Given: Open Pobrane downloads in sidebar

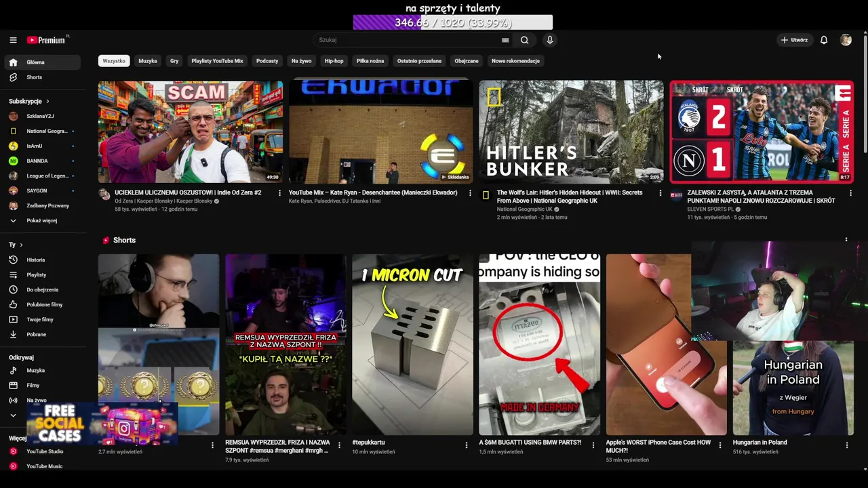Looking at the screenshot, I should [x=42, y=334].
